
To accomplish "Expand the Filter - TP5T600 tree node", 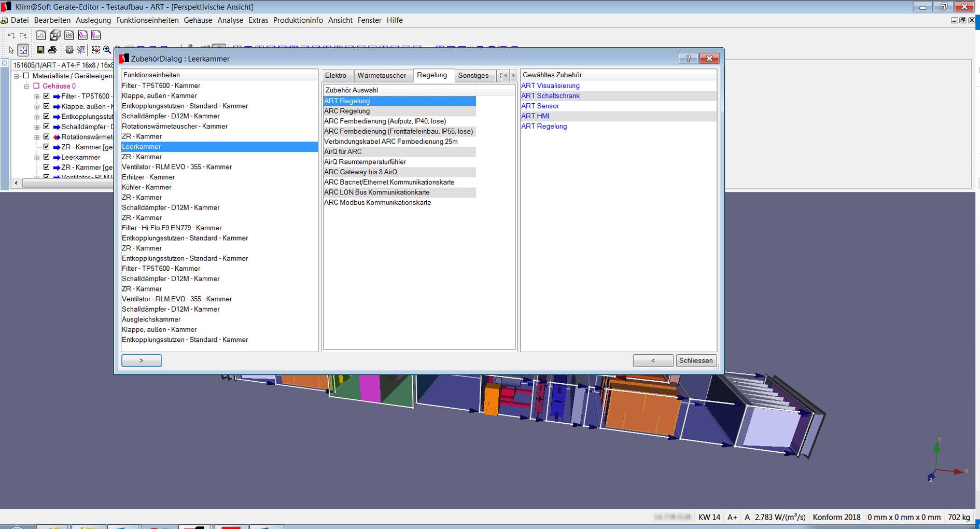I will pos(37,96).
